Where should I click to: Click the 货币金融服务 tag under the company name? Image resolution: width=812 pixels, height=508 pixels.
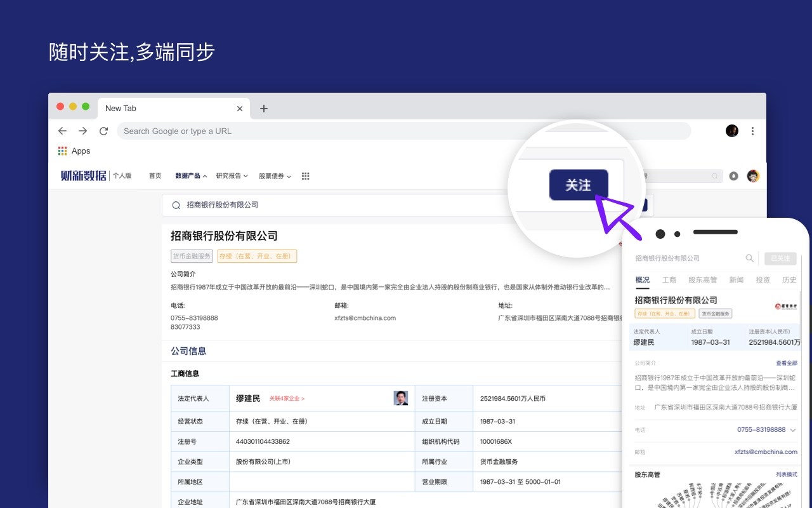click(192, 257)
